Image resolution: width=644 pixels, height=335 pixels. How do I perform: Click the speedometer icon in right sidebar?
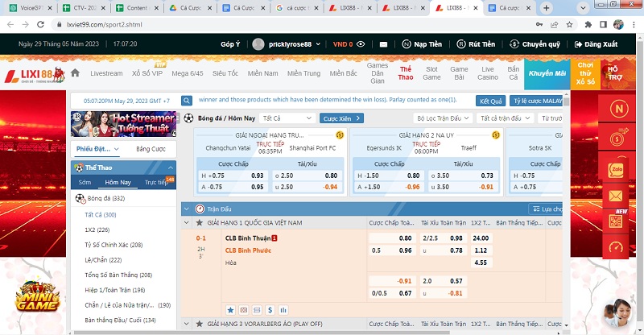[x=616, y=247]
